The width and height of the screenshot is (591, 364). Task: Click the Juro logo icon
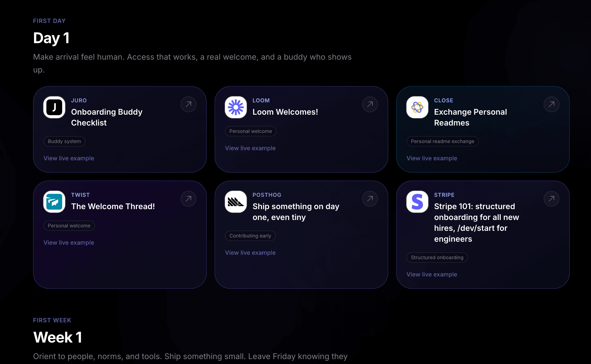[54, 107]
